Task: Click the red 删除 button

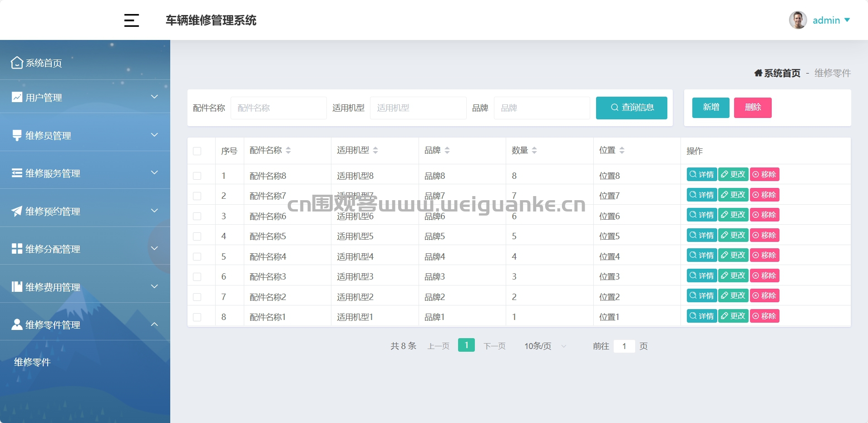Action: (753, 108)
